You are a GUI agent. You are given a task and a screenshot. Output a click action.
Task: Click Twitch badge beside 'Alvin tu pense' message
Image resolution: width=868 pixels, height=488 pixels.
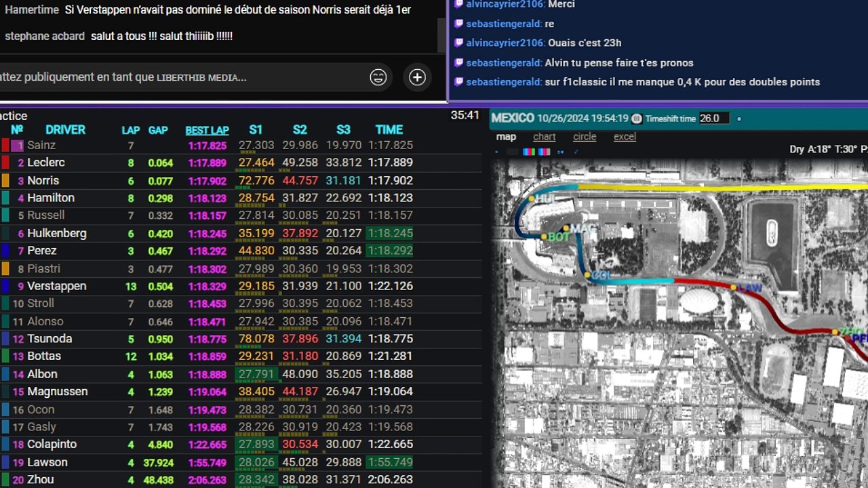click(x=459, y=62)
